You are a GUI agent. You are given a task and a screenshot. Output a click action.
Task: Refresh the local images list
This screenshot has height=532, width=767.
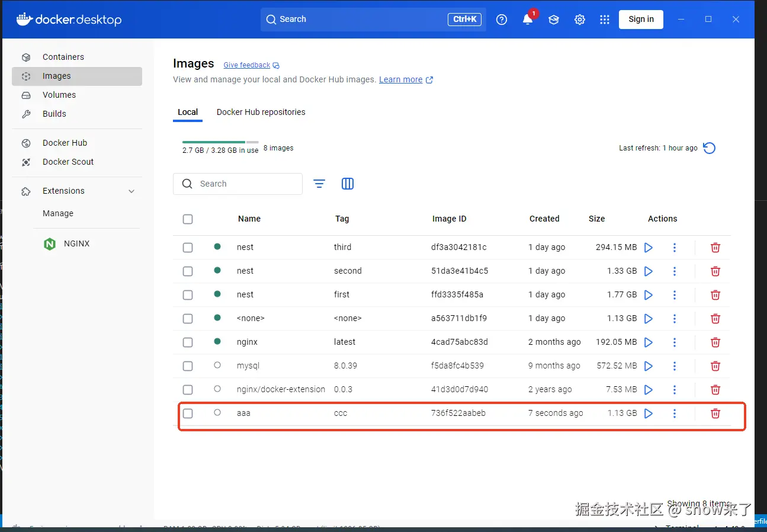[x=709, y=148]
